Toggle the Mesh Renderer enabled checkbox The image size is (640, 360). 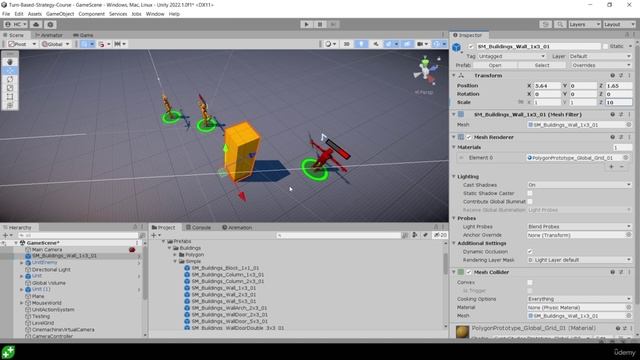(469, 137)
